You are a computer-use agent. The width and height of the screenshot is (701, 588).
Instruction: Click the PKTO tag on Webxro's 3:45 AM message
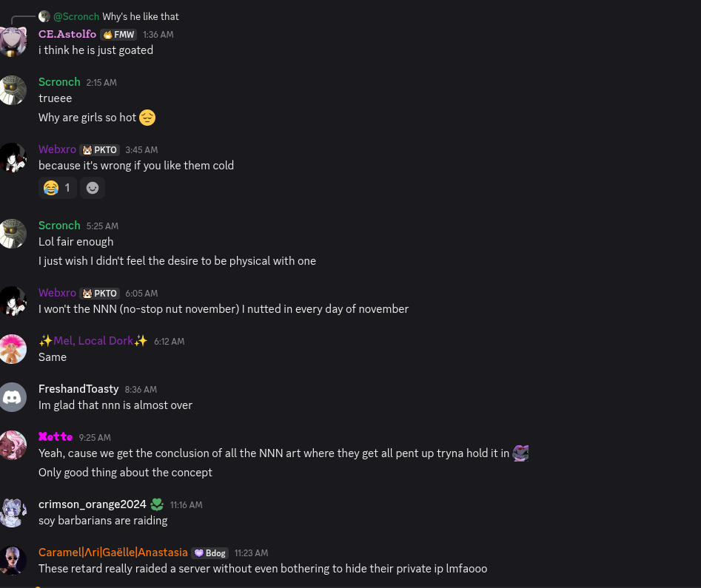tap(99, 150)
